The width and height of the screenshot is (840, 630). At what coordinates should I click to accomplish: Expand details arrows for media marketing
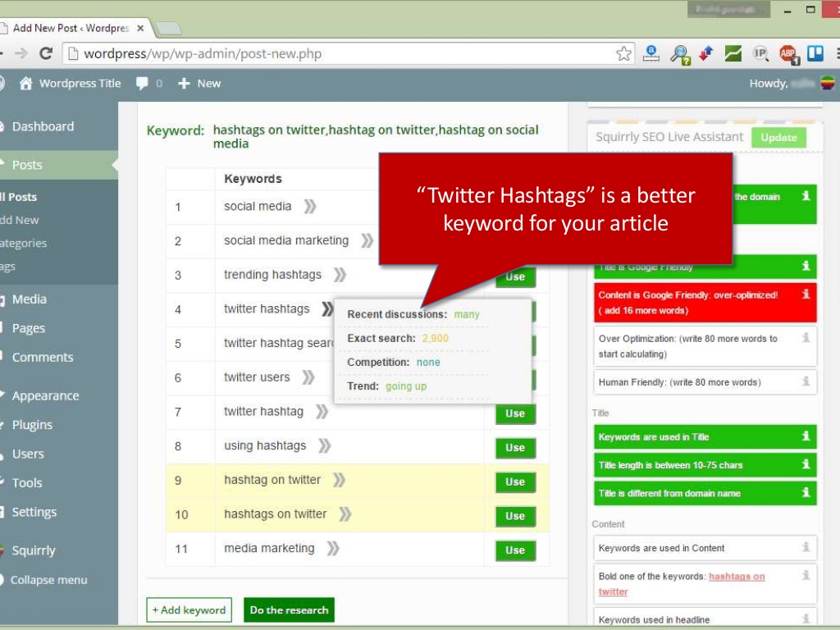click(333, 549)
